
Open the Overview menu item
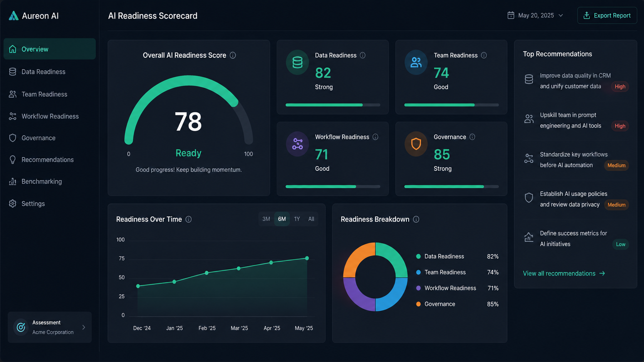50,49
